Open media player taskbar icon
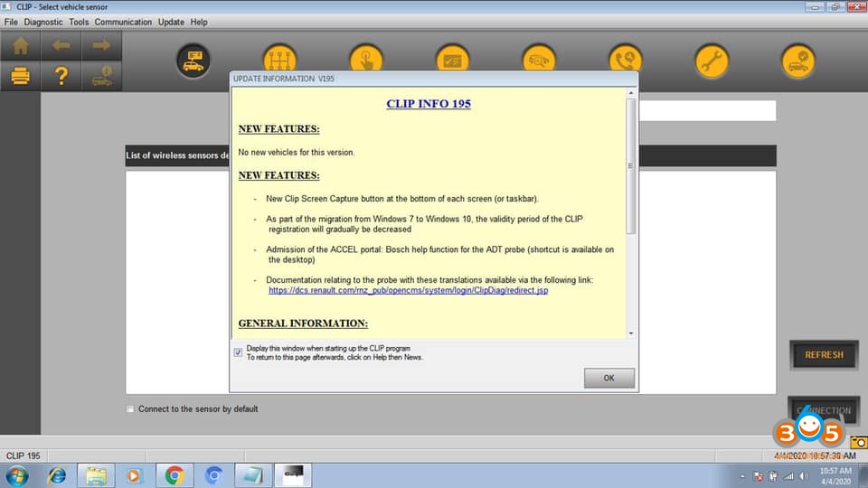This screenshot has width=868, height=488. point(134,476)
